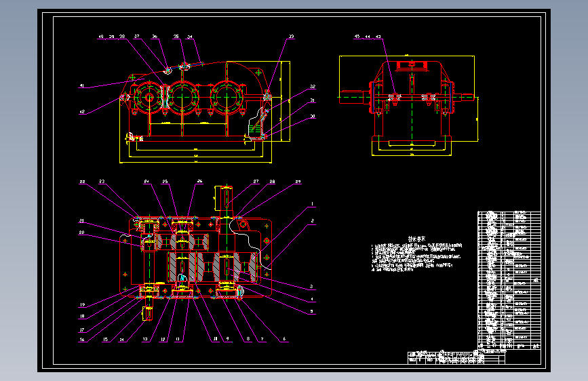Select part number label 30
The image size is (588, 381).
(x=313, y=117)
